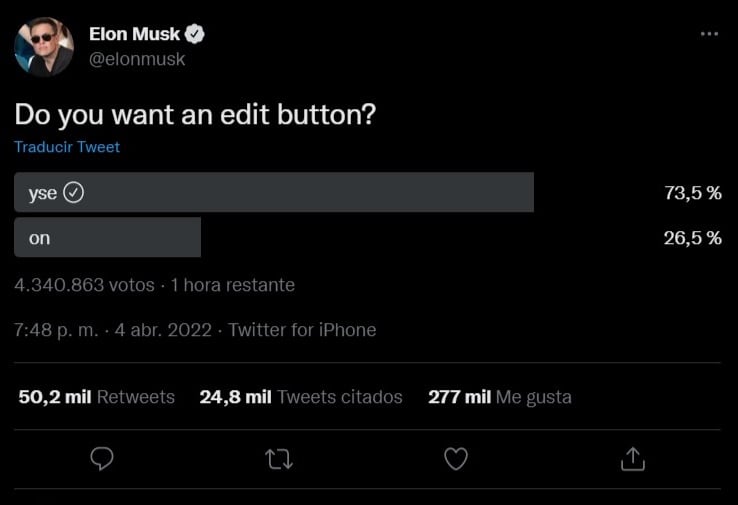Show the 277 mil Me gusta list

click(500, 397)
